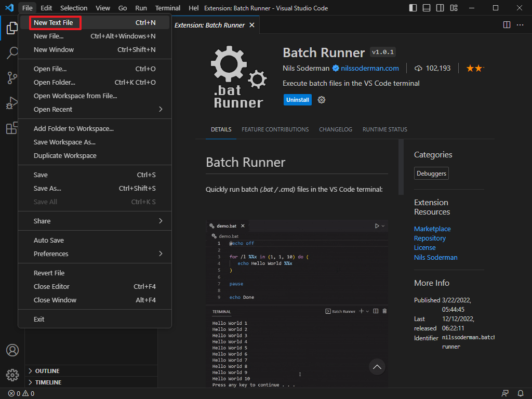Open notifications bell in status bar
Screen dimensions: 532x399
click(521, 394)
